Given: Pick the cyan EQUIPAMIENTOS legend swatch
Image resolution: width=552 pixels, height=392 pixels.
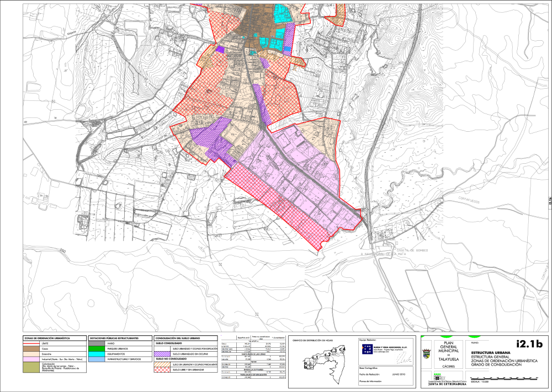Looking at the screenshot, I should 97,354.
